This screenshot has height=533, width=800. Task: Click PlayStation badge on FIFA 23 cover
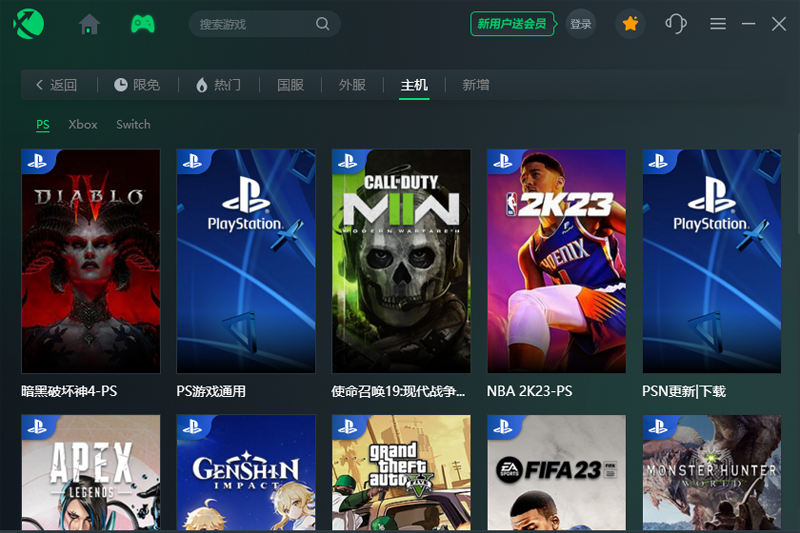click(503, 427)
